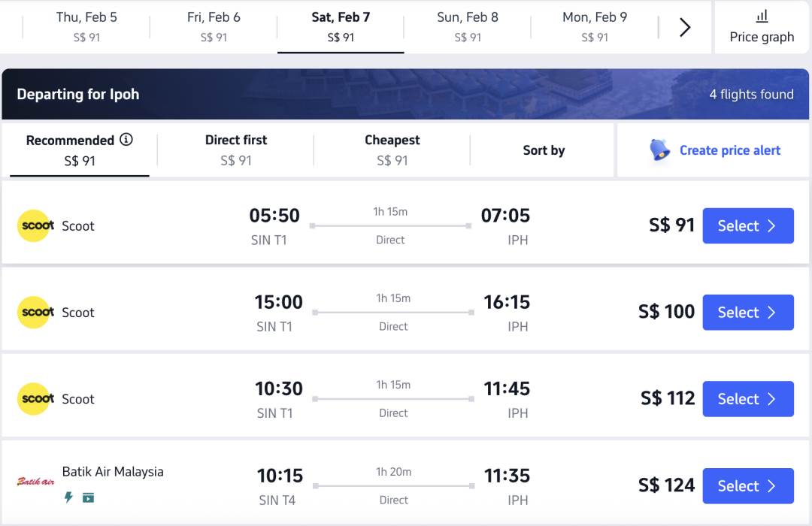Choose the Thu, Feb 5 date tab
This screenshot has width=812, height=526.
pyautogui.click(x=86, y=26)
